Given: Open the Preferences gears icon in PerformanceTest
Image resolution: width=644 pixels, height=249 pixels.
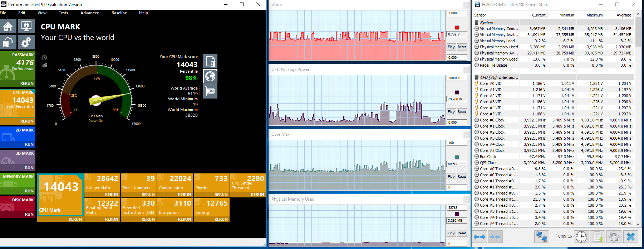Looking at the screenshot, I should tap(26, 42).
